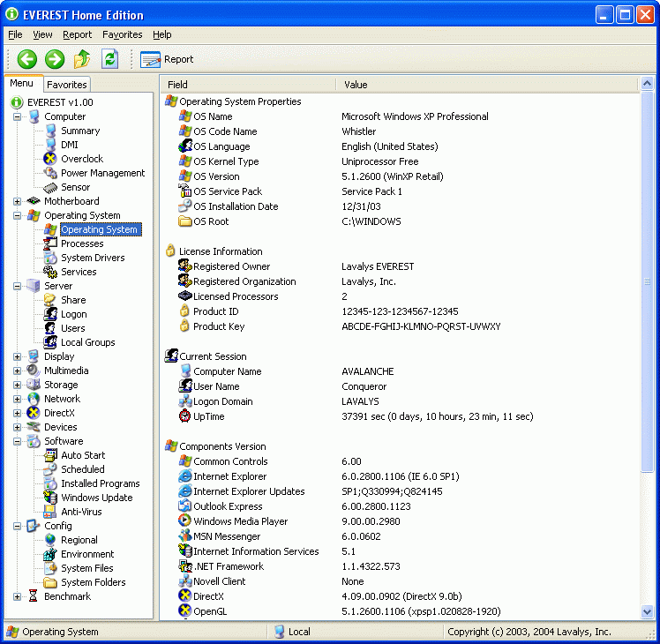Select the Users icon under Server

coord(50,328)
